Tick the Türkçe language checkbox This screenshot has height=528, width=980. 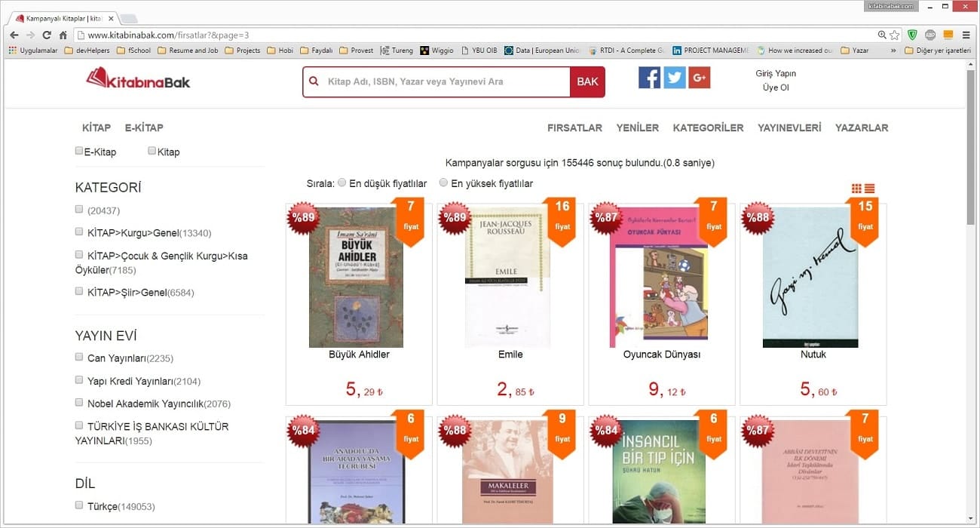(x=79, y=505)
